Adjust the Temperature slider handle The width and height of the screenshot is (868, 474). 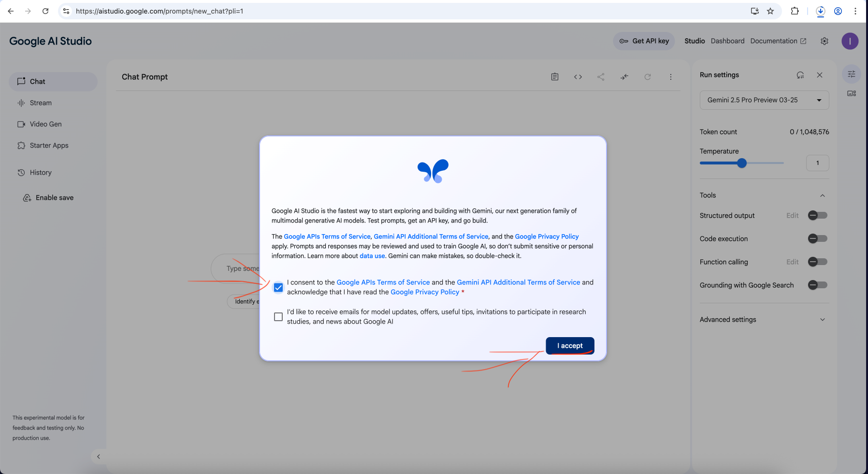coord(742,163)
